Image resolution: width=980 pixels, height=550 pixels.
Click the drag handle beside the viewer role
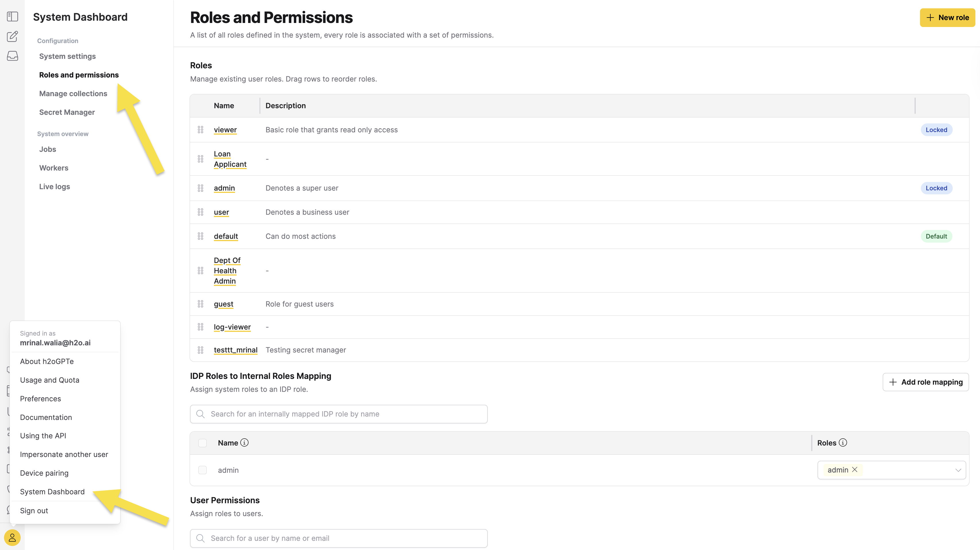pos(200,129)
